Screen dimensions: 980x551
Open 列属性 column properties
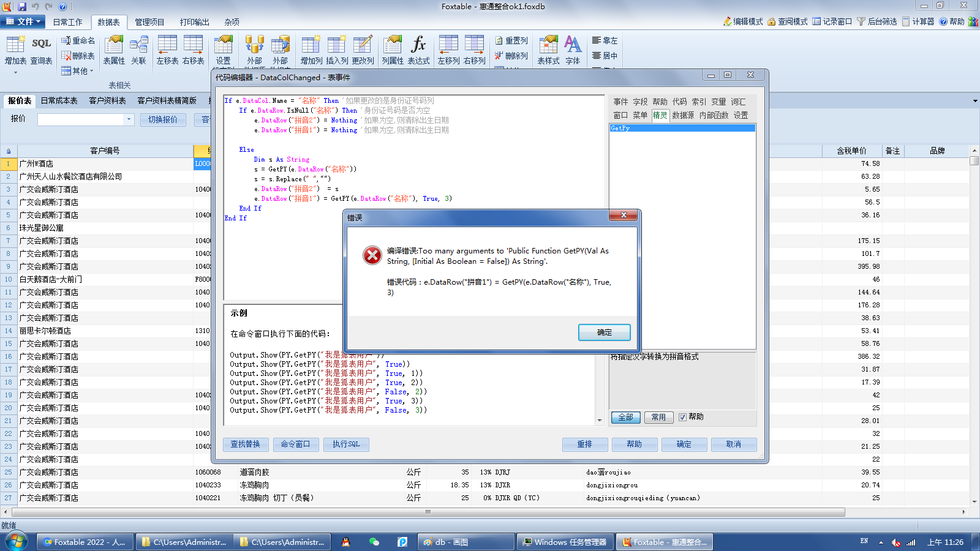(x=393, y=50)
